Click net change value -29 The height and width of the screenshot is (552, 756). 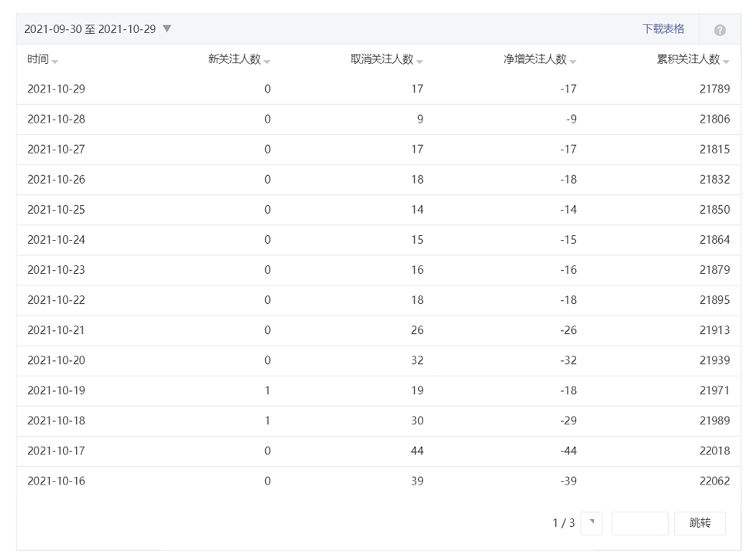[569, 421]
